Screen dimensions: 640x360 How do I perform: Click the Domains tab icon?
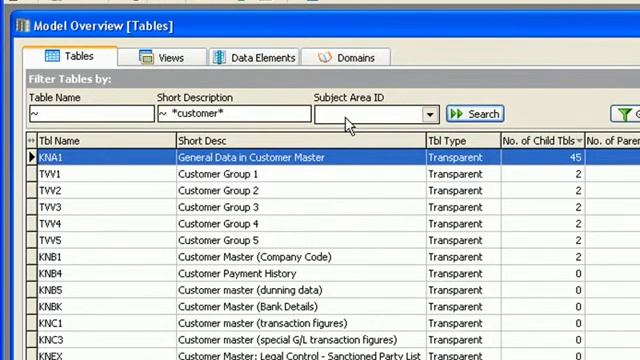pos(325,58)
